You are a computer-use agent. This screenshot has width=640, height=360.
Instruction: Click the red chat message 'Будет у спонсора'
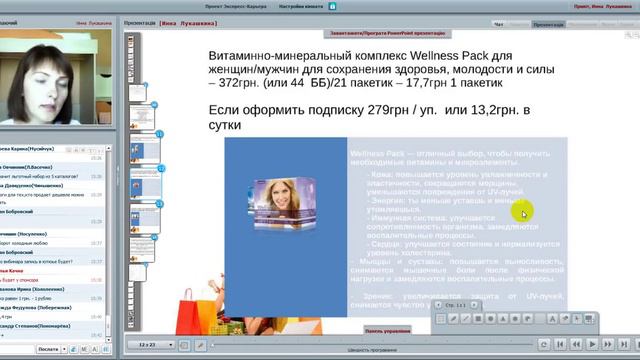coord(19,280)
